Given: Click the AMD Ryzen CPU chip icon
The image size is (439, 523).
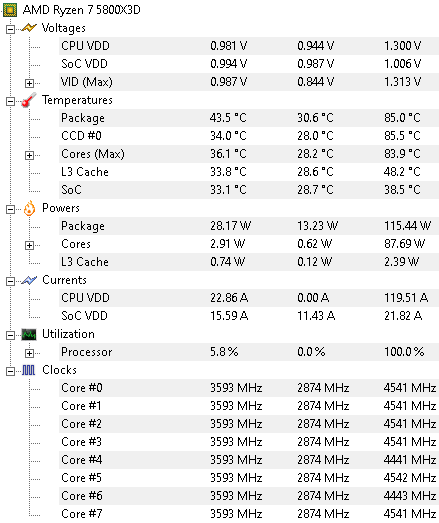Looking at the screenshot, I should pos(10,10).
